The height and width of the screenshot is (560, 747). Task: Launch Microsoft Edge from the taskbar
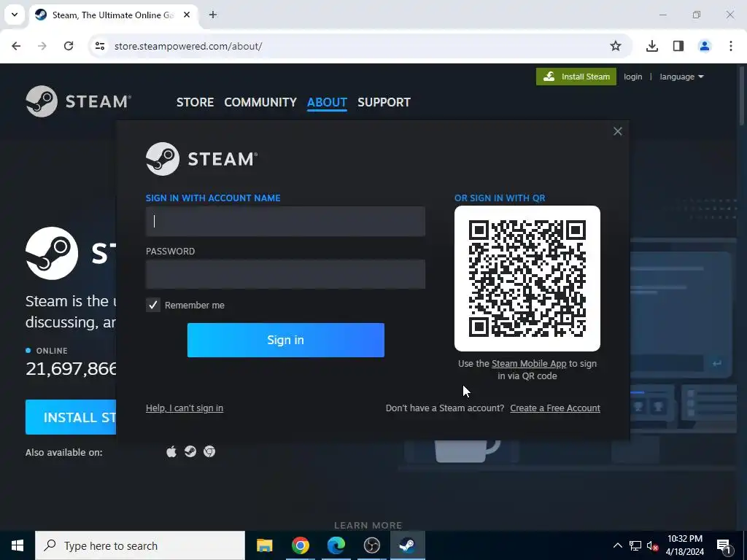click(x=336, y=545)
